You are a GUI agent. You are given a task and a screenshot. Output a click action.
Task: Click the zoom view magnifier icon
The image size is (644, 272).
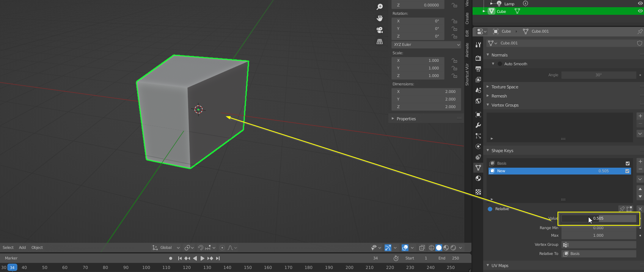[x=379, y=7]
